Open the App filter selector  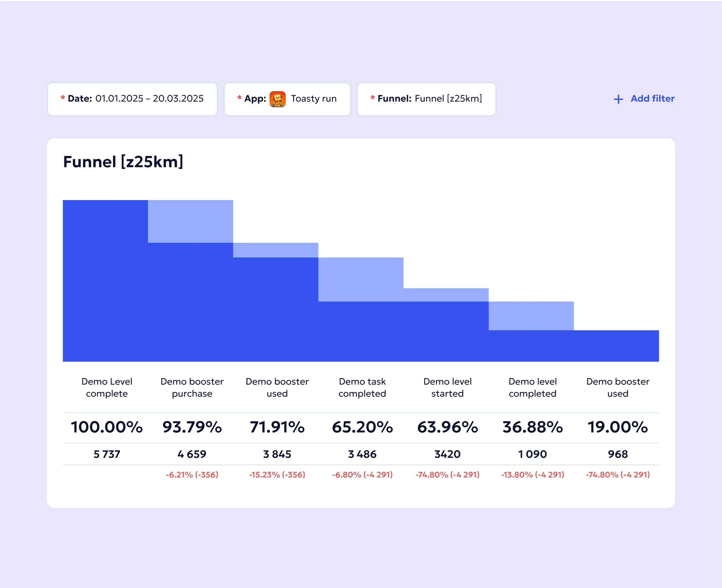point(287,99)
